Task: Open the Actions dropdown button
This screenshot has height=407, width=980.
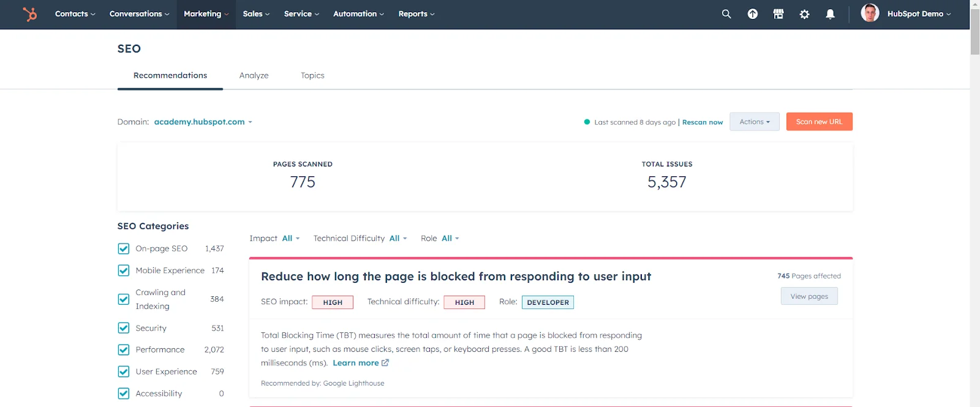Action: [754, 122]
